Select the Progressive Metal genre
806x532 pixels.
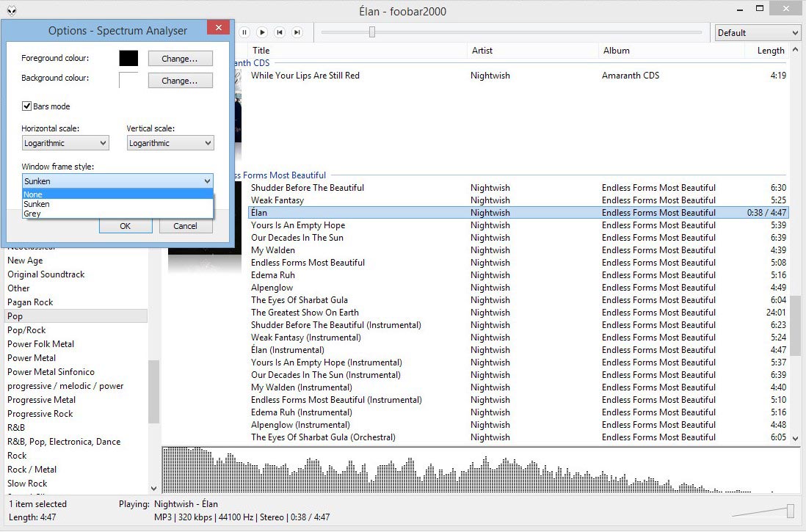41,399
